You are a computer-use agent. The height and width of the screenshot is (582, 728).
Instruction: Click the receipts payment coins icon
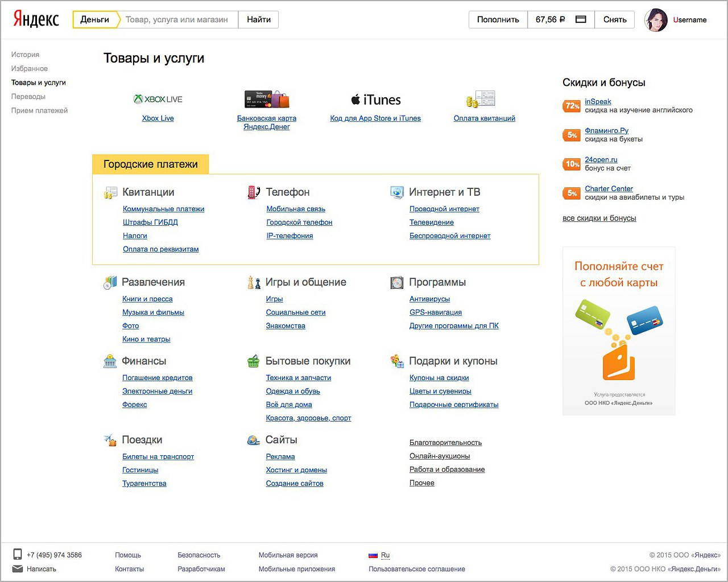coord(481,99)
